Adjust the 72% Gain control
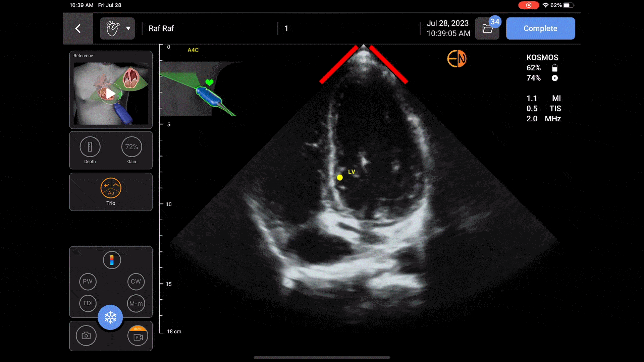The image size is (644, 362). coord(131,147)
